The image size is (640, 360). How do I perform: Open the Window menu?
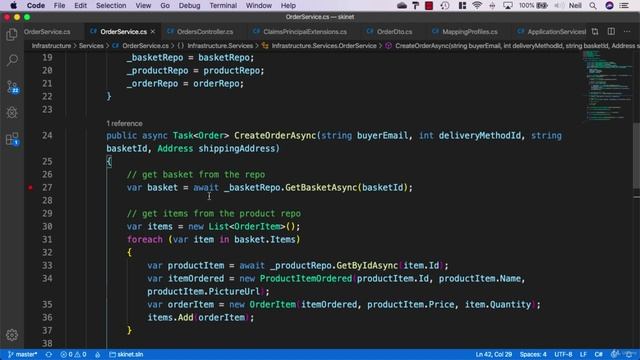(x=258, y=5)
